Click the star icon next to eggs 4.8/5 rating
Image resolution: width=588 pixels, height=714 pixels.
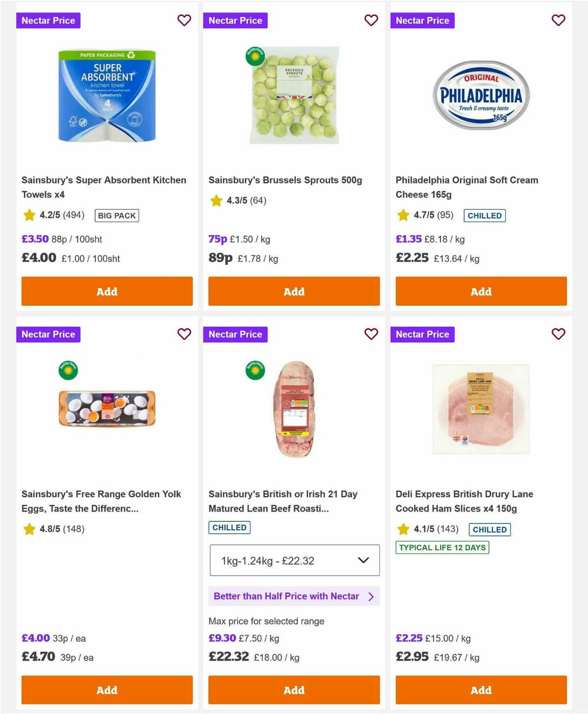(x=28, y=529)
